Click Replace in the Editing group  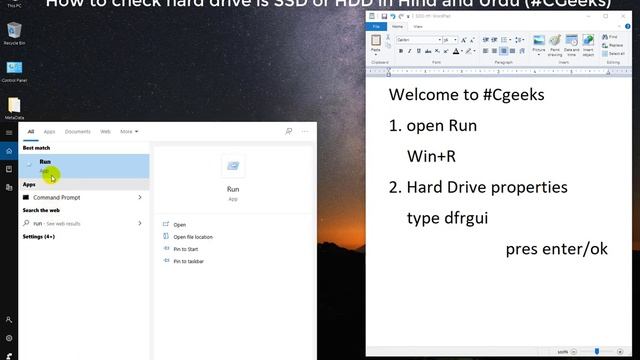613,45
